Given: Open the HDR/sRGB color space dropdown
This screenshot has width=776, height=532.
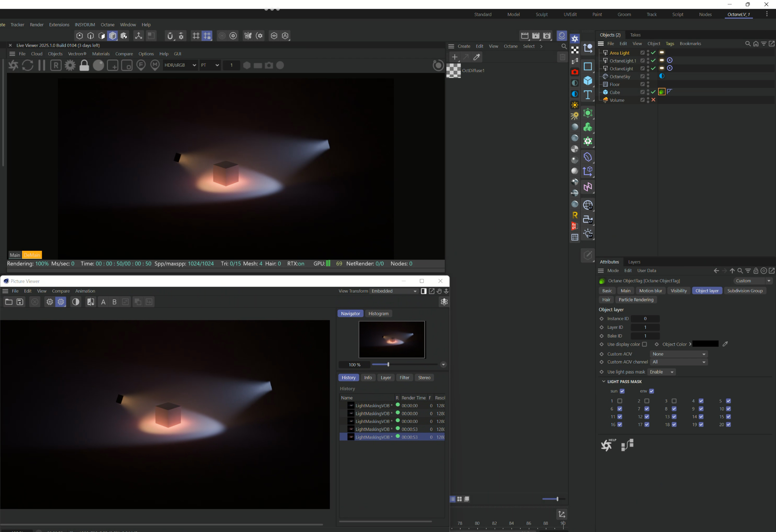Looking at the screenshot, I should click(x=180, y=65).
